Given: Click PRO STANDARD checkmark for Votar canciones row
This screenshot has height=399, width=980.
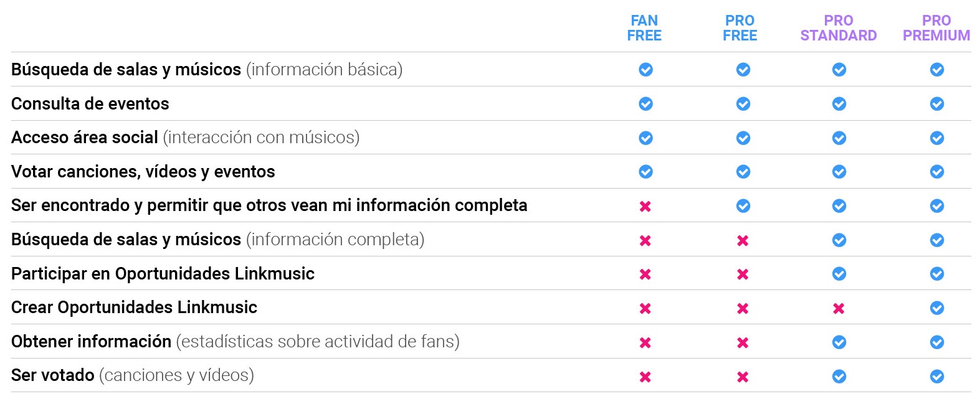Looking at the screenshot, I should (x=839, y=172).
